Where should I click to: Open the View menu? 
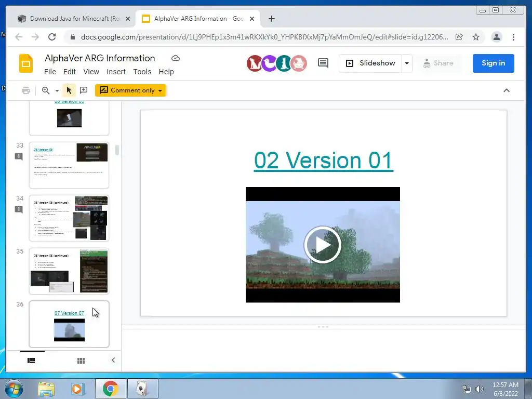pyautogui.click(x=91, y=72)
